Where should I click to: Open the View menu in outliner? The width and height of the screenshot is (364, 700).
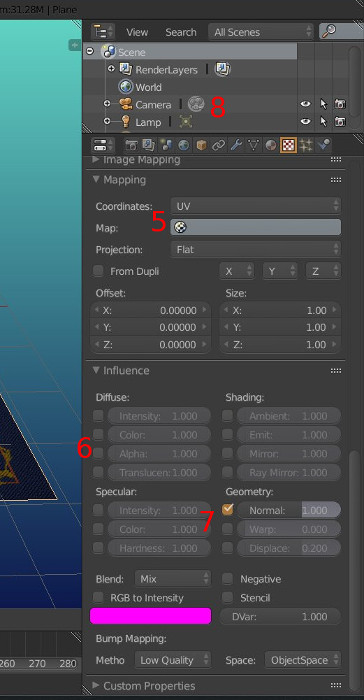(x=137, y=32)
